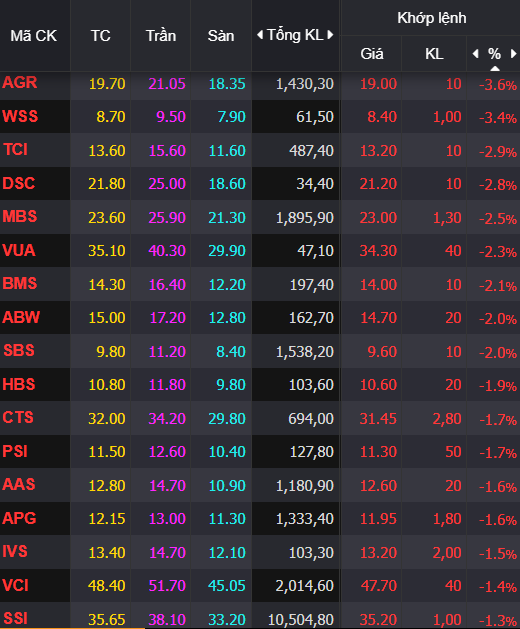Click the CTS matched price 31.45
Image resolution: width=520 pixels, height=629 pixels.
coord(378,419)
